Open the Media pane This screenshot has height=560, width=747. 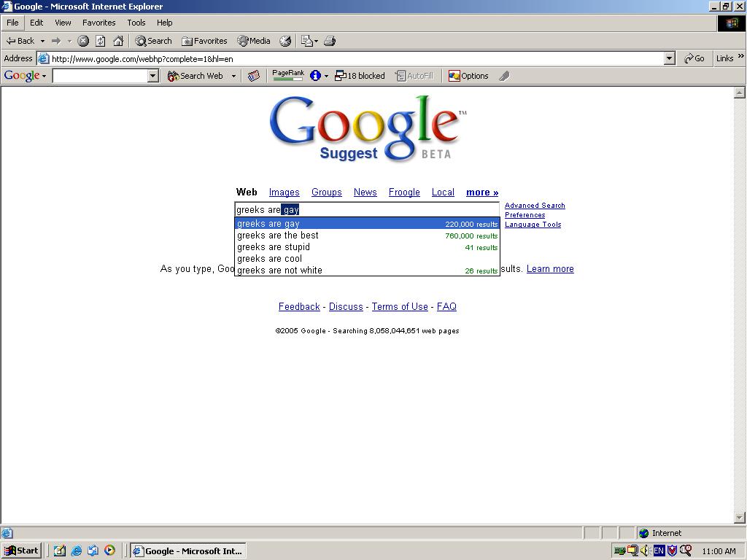pyautogui.click(x=254, y=41)
